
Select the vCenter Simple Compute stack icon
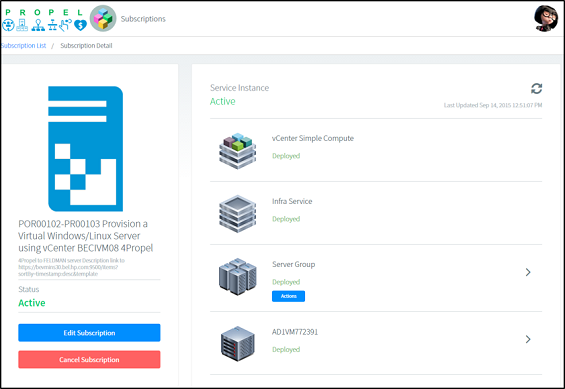point(237,151)
